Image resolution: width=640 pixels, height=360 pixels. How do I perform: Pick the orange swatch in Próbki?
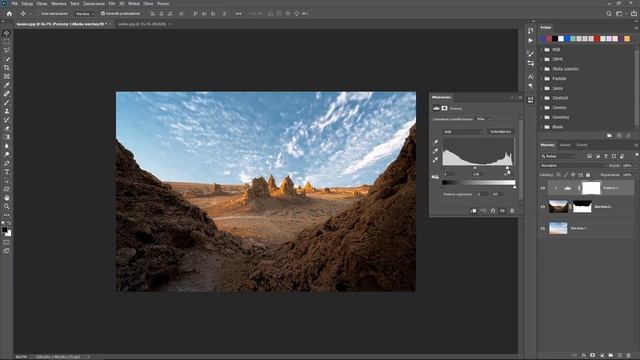click(627, 39)
